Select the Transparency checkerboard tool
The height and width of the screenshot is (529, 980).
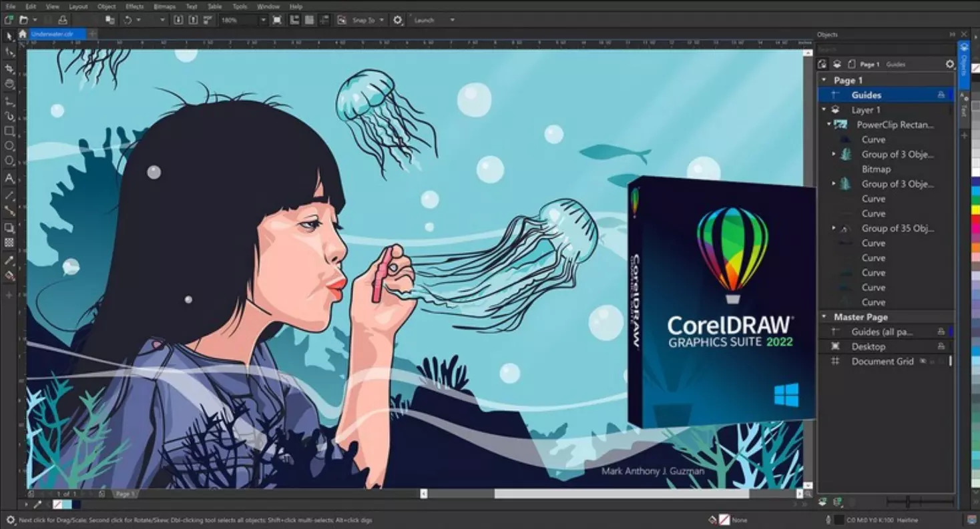coord(9,243)
